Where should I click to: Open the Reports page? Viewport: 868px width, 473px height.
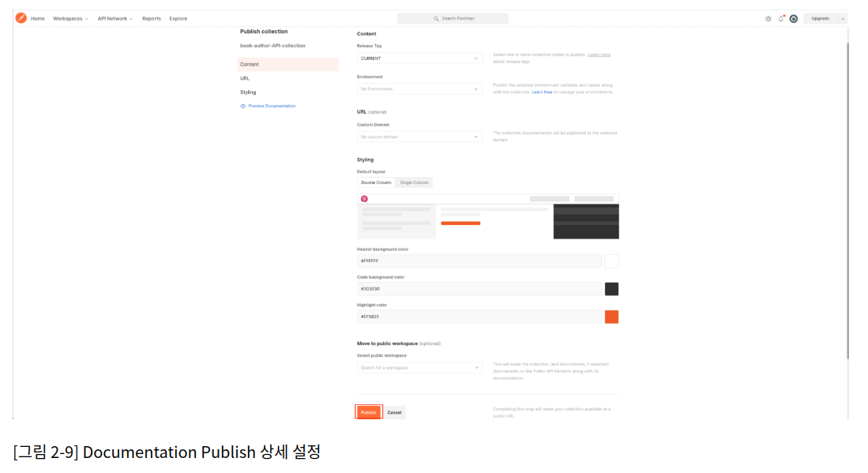[151, 19]
